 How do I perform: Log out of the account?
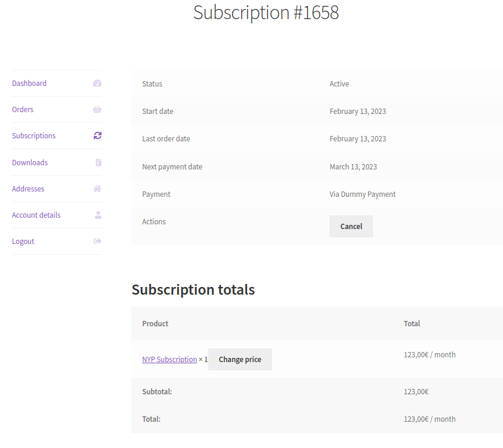[x=23, y=241]
